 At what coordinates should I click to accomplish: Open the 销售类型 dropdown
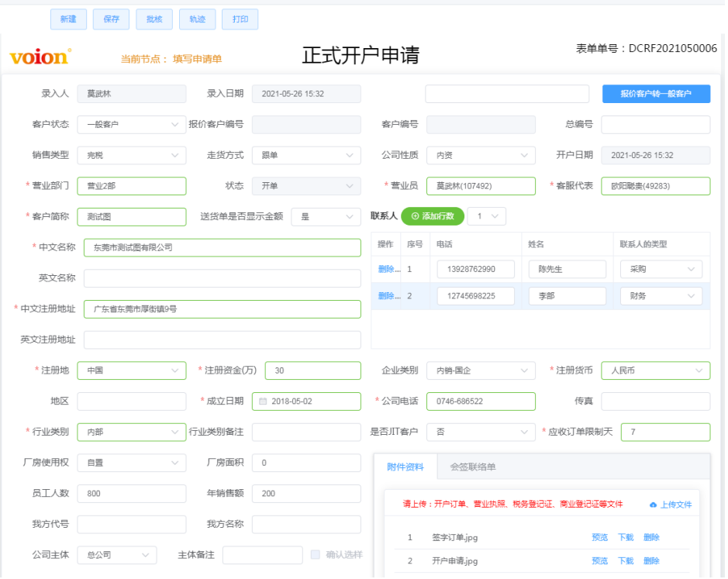132,156
